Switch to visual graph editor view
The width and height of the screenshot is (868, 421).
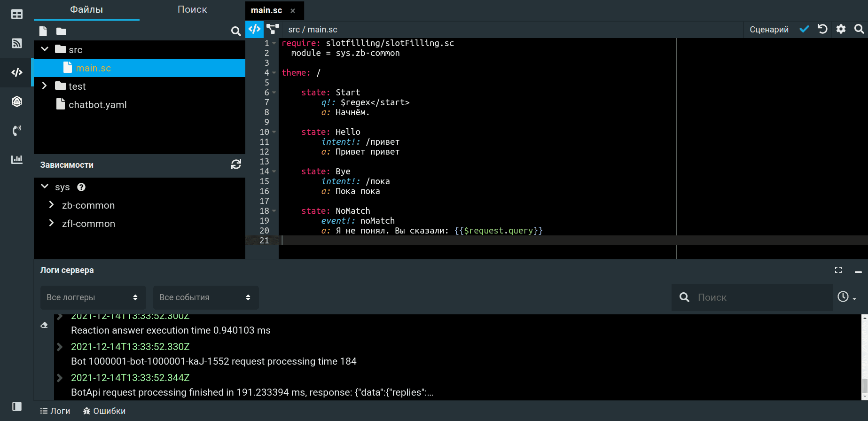pyautogui.click(x=273, y=29)
